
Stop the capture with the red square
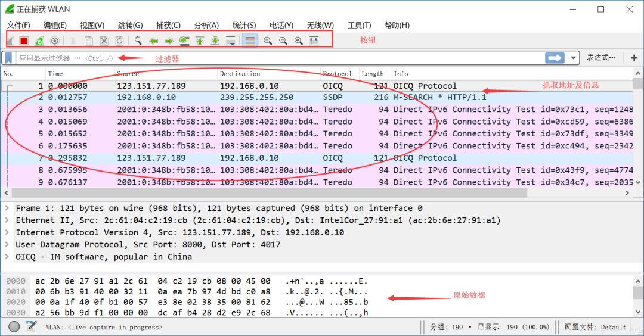point(24,41)
